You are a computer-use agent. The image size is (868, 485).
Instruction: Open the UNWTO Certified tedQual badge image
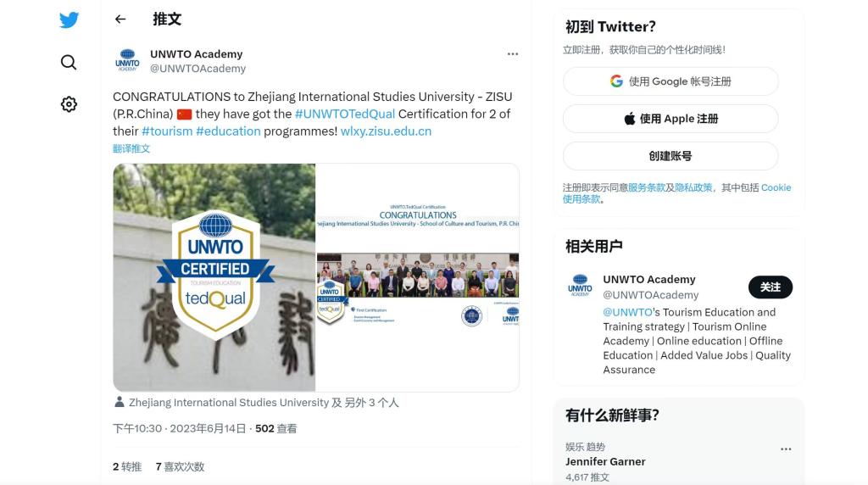(x=214, y=277)
